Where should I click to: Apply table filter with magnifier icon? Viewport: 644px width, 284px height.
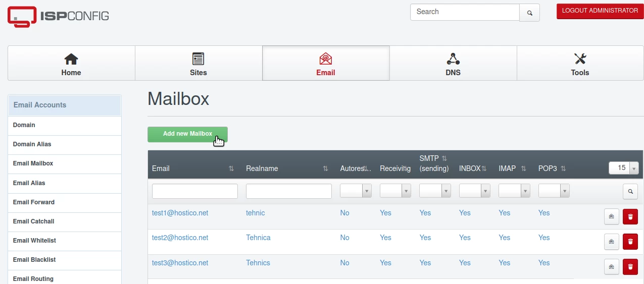tap(630, 191)
